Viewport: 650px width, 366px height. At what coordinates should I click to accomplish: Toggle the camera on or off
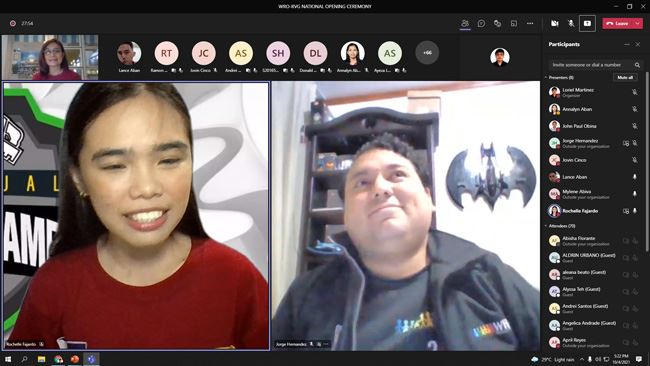555,24
